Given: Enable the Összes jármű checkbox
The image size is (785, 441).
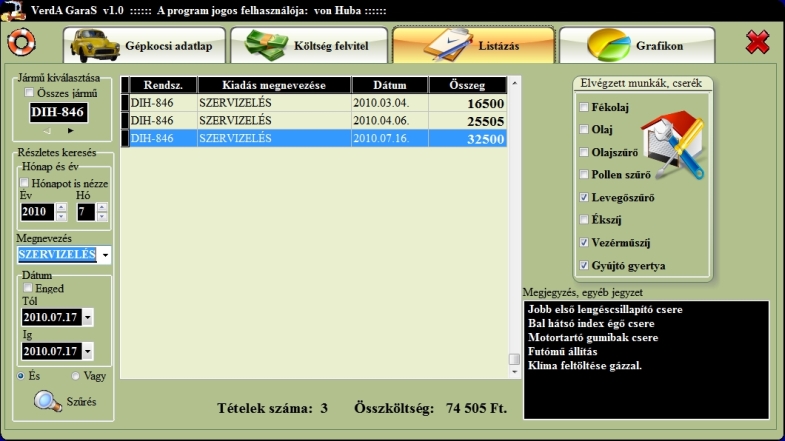Looking at the screenshot, I should coord(30,93).
